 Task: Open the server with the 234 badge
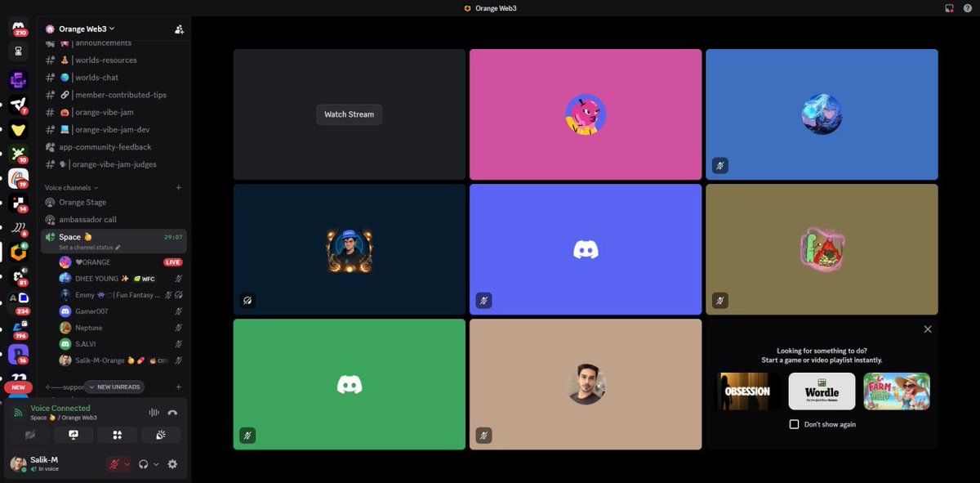[19, 301]
